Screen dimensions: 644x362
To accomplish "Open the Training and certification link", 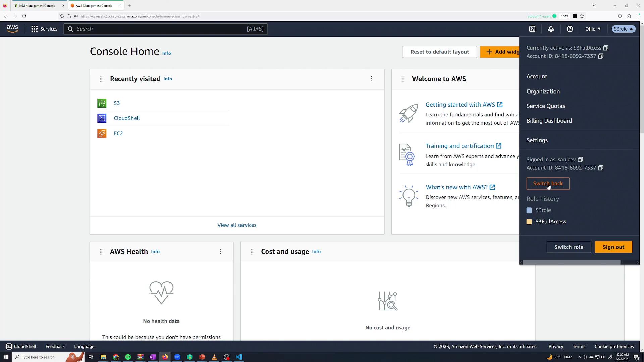I will (463, 146).
